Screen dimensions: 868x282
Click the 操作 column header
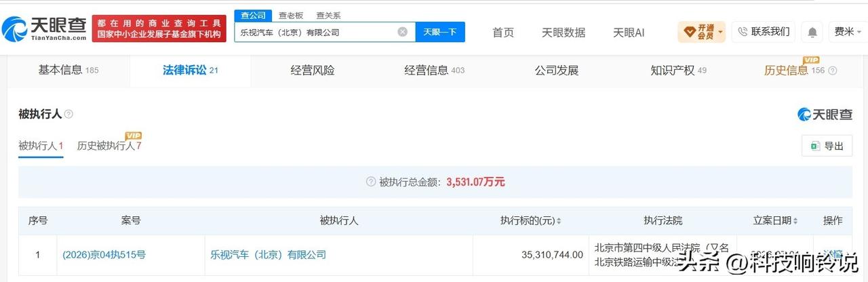coord(833,221)
